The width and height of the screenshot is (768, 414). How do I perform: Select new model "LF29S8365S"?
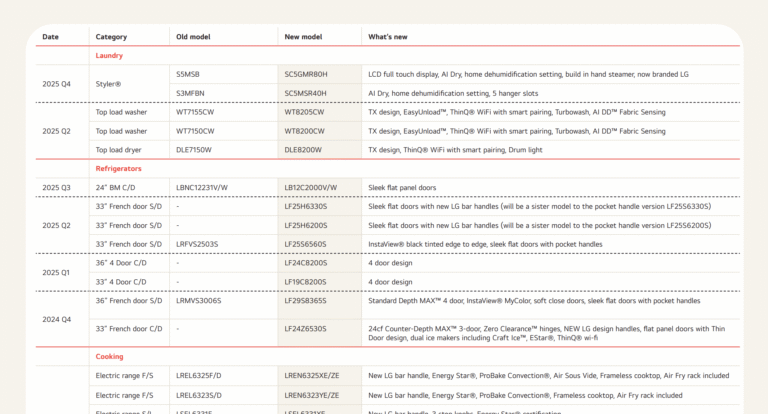pos(306,301)
